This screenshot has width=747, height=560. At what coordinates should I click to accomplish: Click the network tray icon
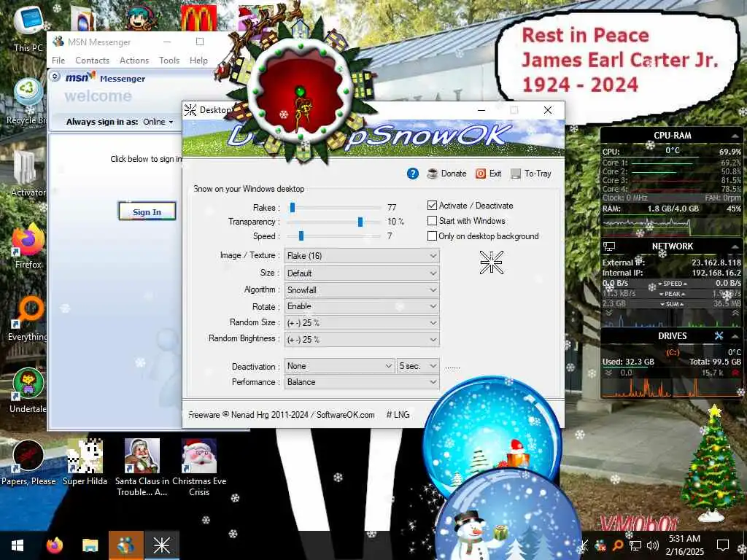[x=635, y=545]
